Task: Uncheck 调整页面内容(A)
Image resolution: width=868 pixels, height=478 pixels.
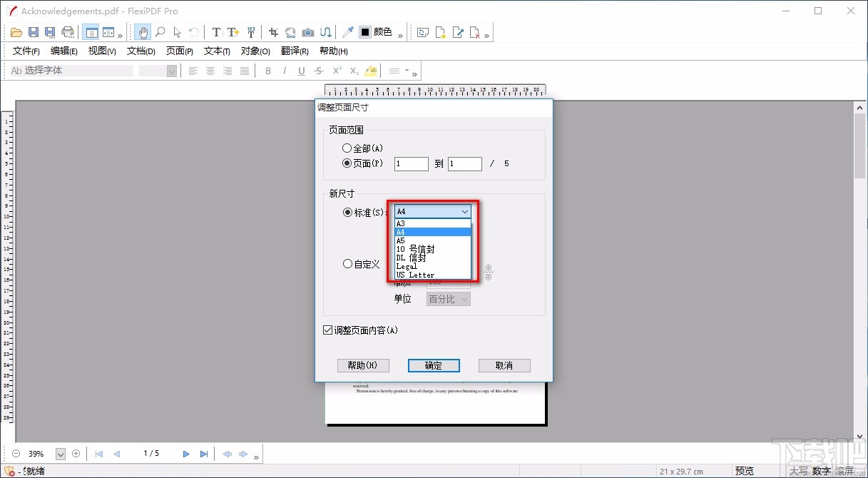Action: 327,330
